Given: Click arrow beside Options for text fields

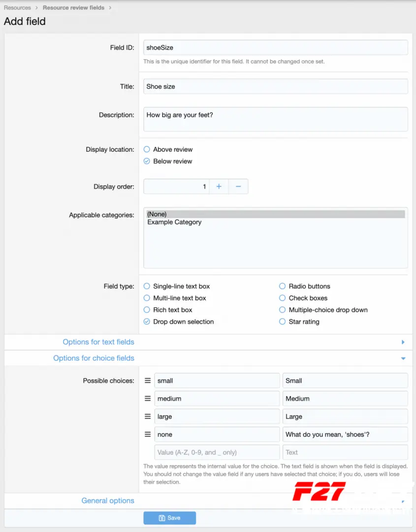Looking at the screenshot, I should (x=403, y=342).
